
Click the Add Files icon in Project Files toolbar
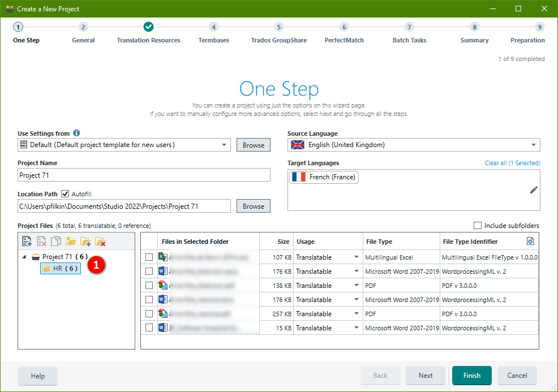click(27, 241)
